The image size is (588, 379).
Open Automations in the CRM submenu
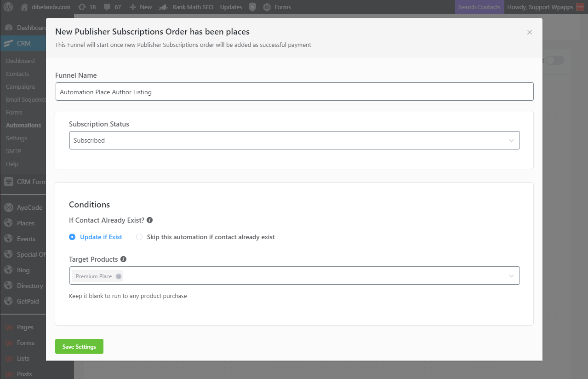tap(23, 125)
